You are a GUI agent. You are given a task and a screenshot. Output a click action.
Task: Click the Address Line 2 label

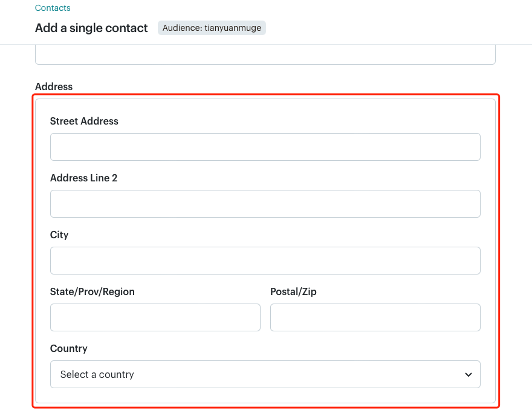[84, 178]
